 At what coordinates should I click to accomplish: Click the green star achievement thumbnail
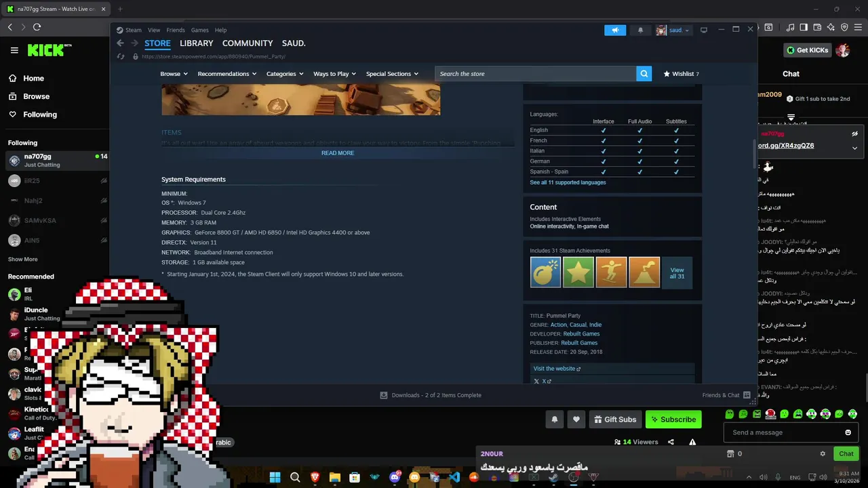click(578, 272)
